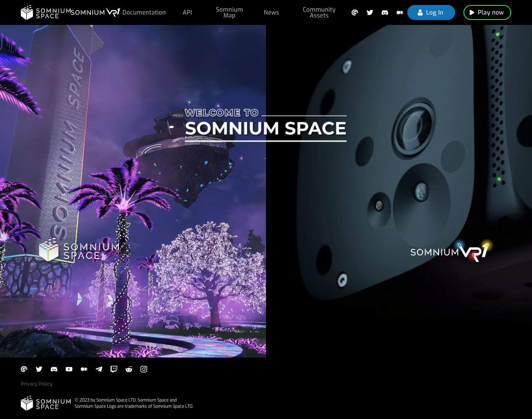
Task: Open the Privacy Policy link
Action: 37,384
